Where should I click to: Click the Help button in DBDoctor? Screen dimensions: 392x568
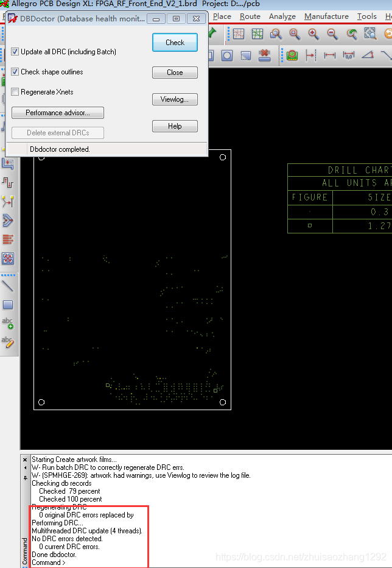pos(175,126)
